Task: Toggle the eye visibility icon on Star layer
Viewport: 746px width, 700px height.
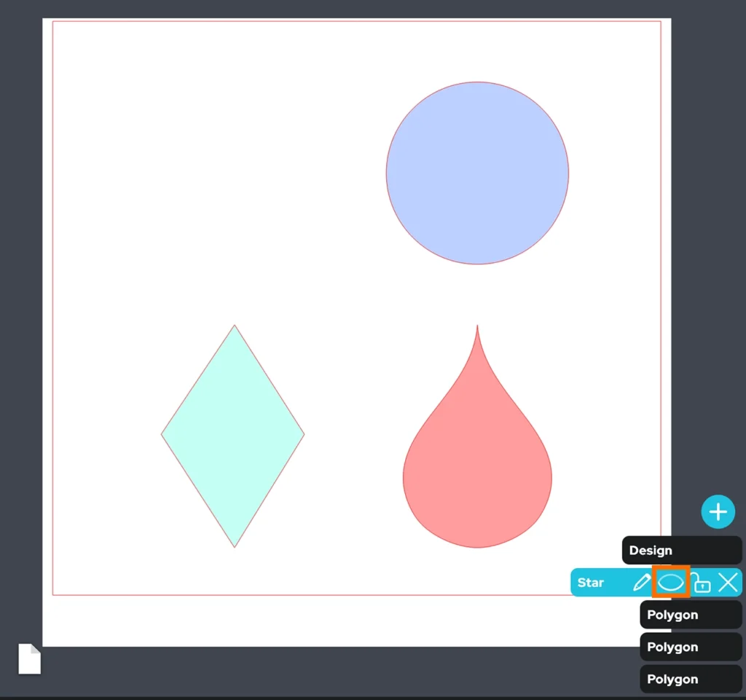Action: [x=671, y=583]
